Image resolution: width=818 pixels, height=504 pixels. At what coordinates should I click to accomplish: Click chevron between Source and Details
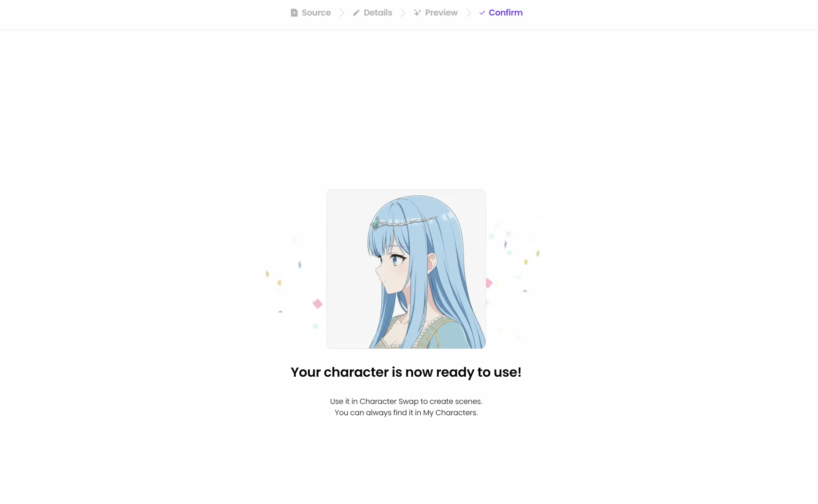coord(342,13)
